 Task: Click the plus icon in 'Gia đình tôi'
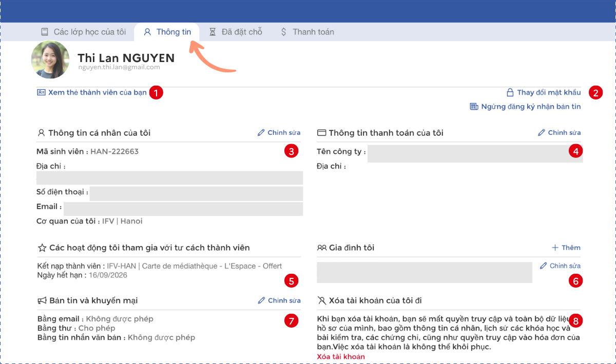pos(555,248)
